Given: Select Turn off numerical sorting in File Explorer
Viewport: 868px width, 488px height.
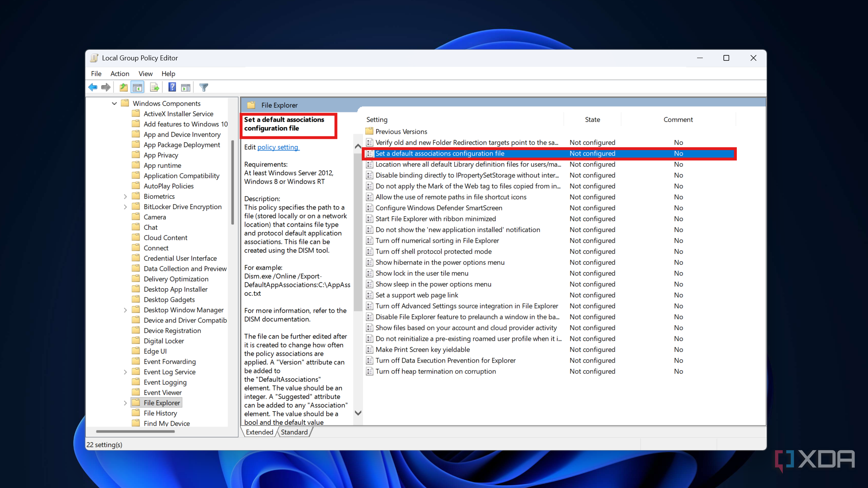Looking at the screenshot, I should (437, 240).
